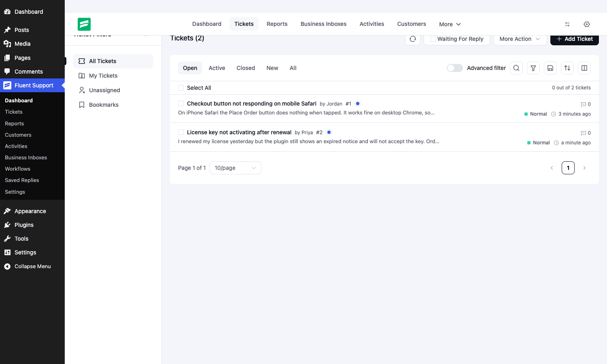
Task: Check the Waiting For Reply checkbox
Action: [x=433, y=39]
